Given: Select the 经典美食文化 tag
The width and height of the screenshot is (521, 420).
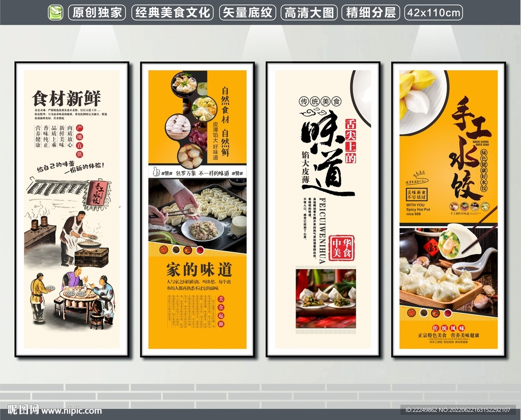Looking at the screenshot, I should 173,12.
